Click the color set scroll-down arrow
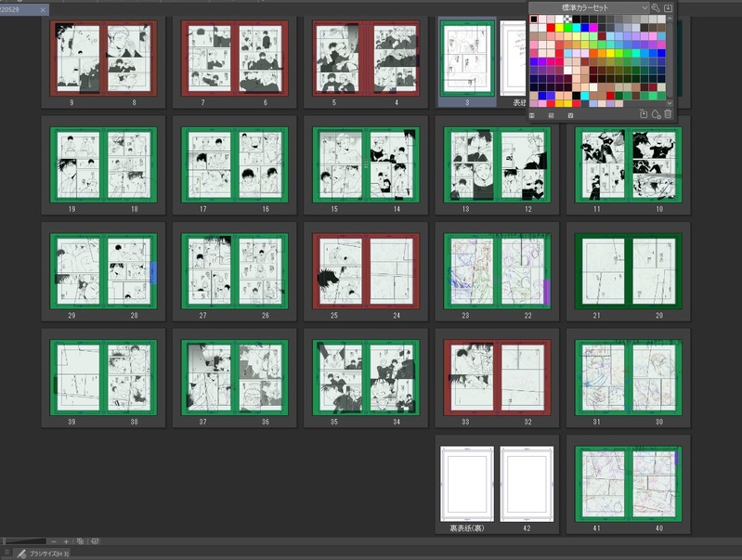Screen dimensions: 742x560 click(670, 103)
